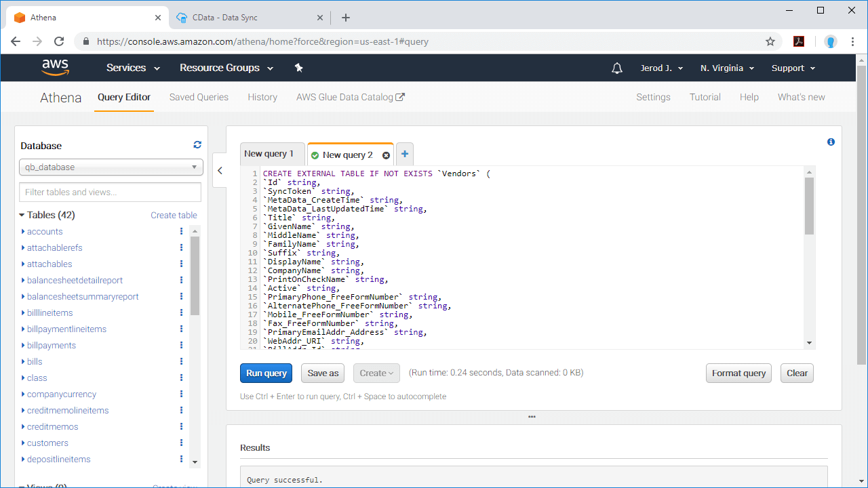This screenshot has width=868, height=488.
Task: Click the Filter tables and views field
Action: [x=111, y=192]
